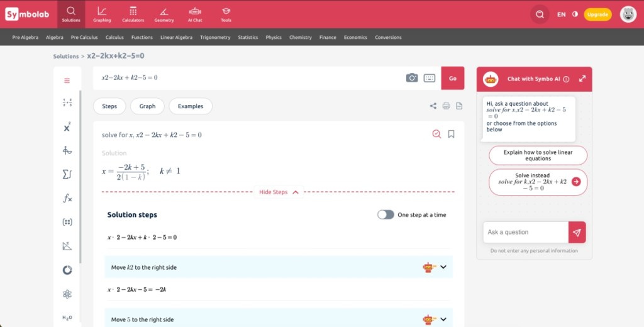Image resolution: width=644 pixels, height=327 pixels.
Task: Expand the Move k2 to right side step
Action: coord(443,267)
